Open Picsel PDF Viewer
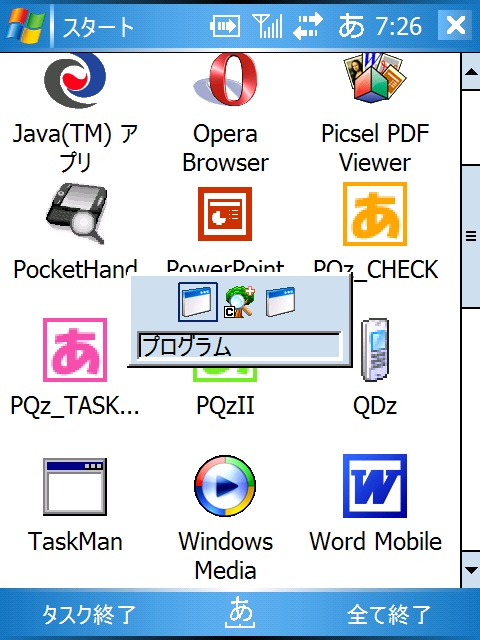480x640 pixels. (x=376, y=78)
